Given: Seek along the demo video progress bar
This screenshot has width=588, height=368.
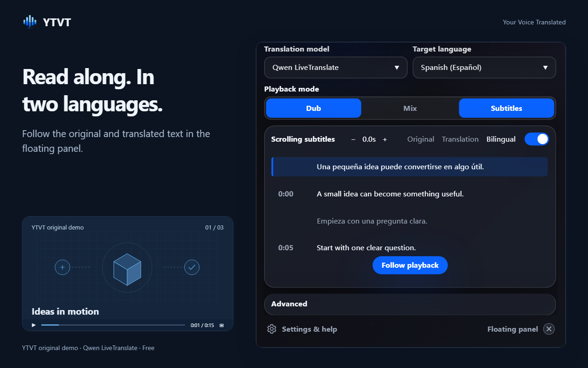Looking at the screenshot, I should 113,325.
